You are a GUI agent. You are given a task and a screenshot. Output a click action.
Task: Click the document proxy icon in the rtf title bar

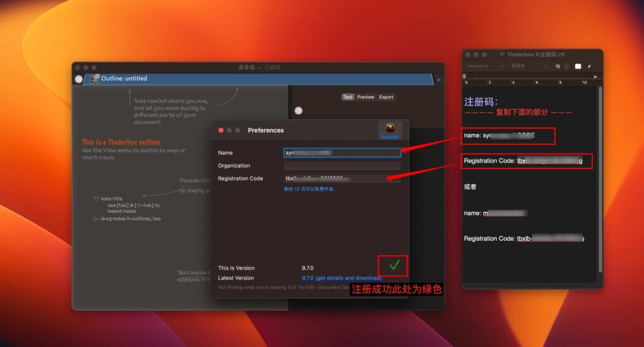[502, 54]
